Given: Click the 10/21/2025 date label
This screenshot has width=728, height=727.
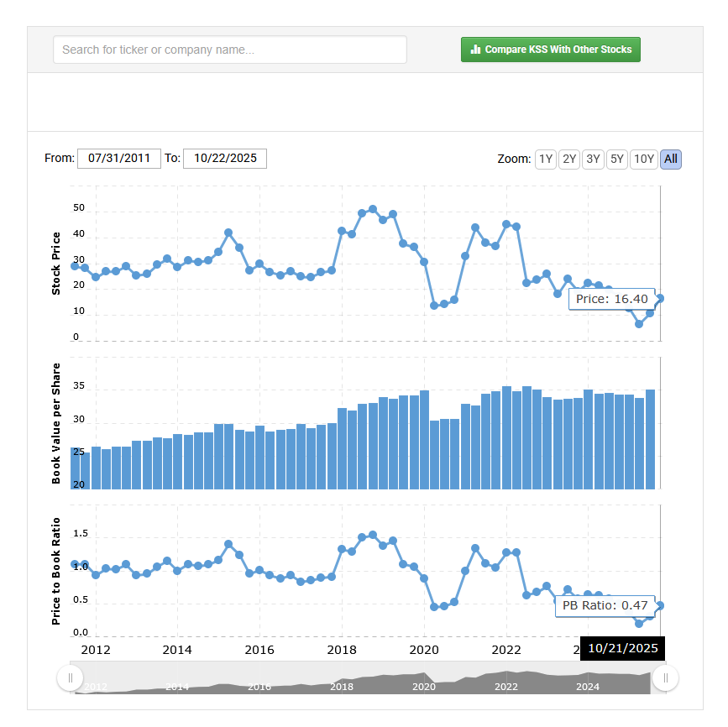Looking at the screenshot, I should (622, 649).
